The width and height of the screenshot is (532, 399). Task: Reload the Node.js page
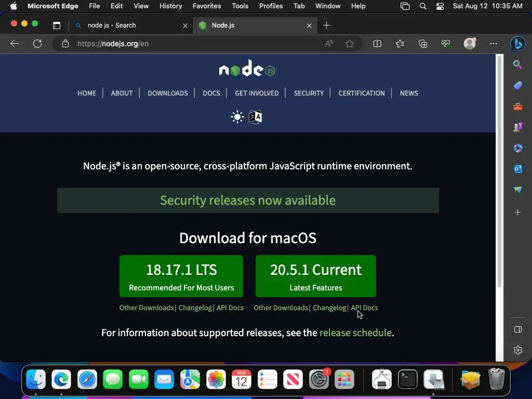(37, 44)
